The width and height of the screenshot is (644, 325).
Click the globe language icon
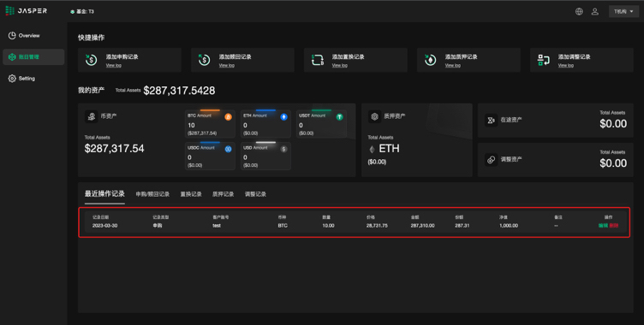tap(579, 11)
